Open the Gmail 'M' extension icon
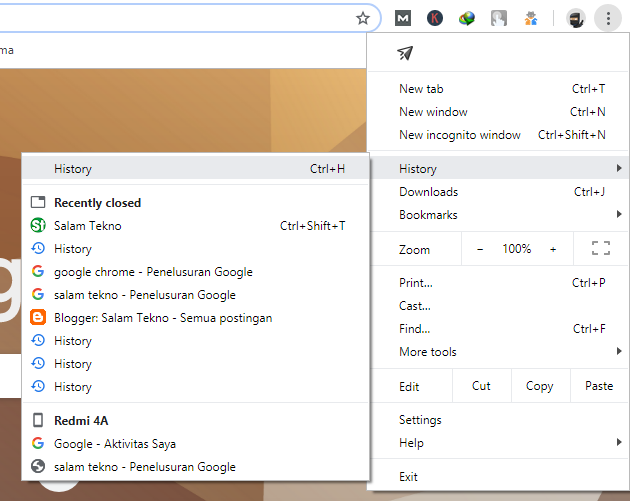 coord(403,18)
